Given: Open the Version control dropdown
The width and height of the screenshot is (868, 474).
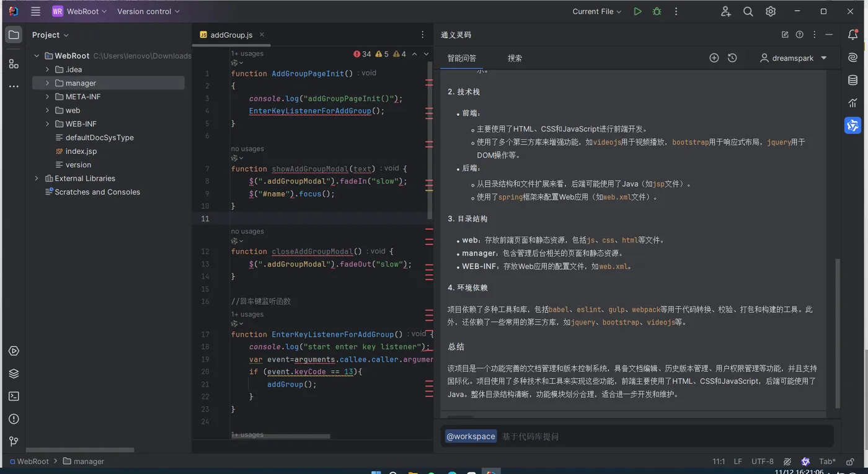Looking at the screenshot, I should click(x=148, y=11).
